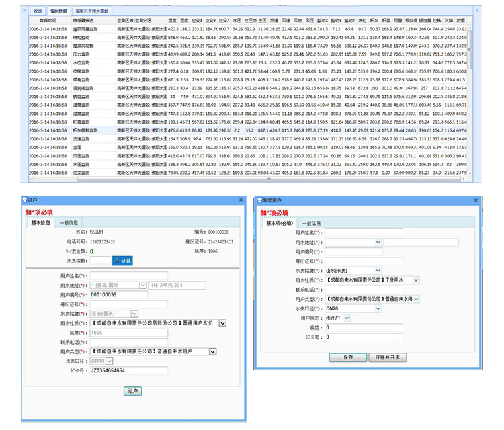504x430 pixels.
Task: Click the 监测区域-监测分区 column header
Action: (x=134, y=20)
